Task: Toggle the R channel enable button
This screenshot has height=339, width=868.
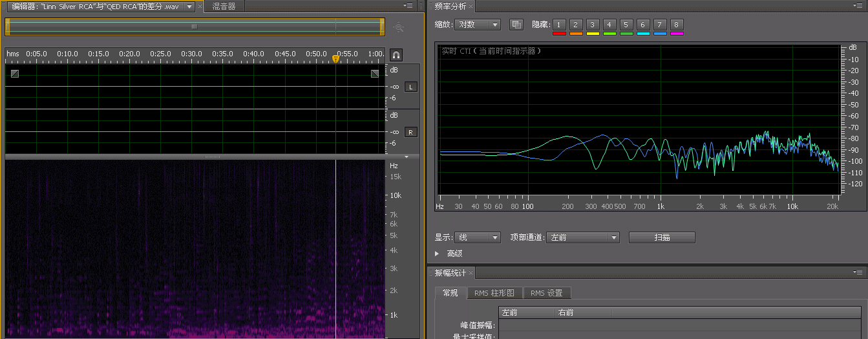Action: tap(411, 132)
